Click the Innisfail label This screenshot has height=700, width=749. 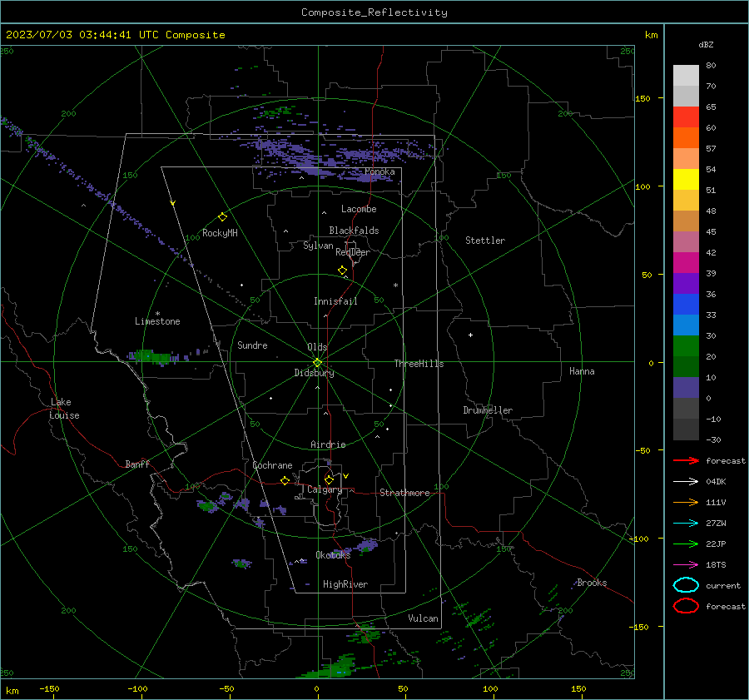coord(335,301)
